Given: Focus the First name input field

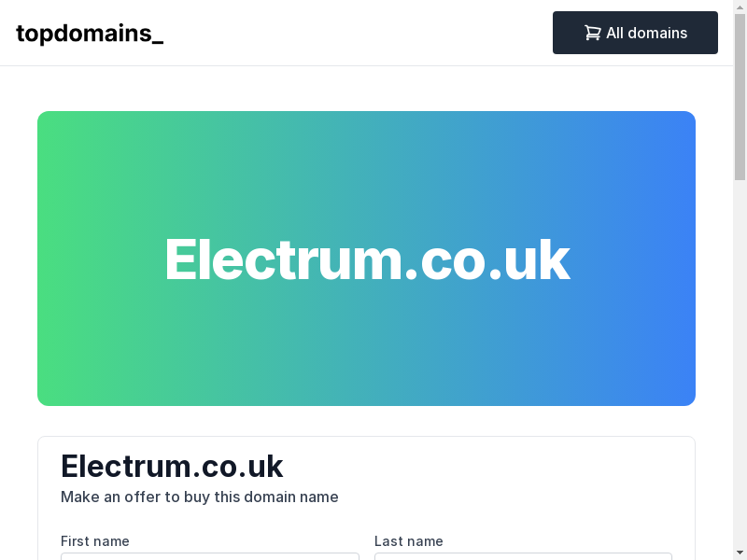Looking at the screenshot, I should point(209,556).
